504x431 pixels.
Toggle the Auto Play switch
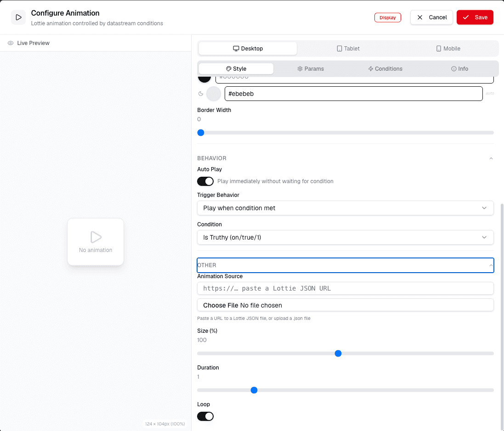click(x=205, y=181)
